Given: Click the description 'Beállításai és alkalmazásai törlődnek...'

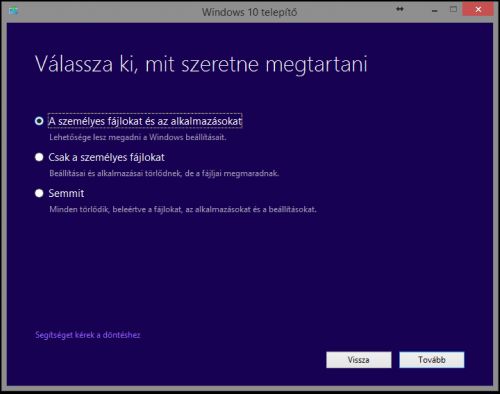Looking at the screenshot, I should [x=164, y=173].
